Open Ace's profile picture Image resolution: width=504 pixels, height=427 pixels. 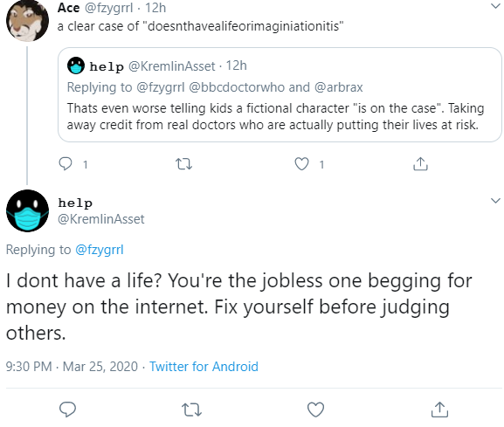27,21
